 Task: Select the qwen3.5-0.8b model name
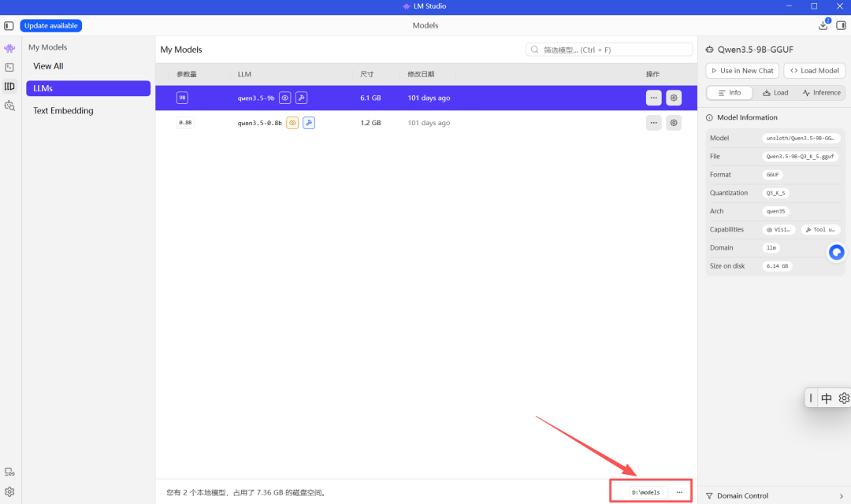pyautogui.click(x=259, y=123)
